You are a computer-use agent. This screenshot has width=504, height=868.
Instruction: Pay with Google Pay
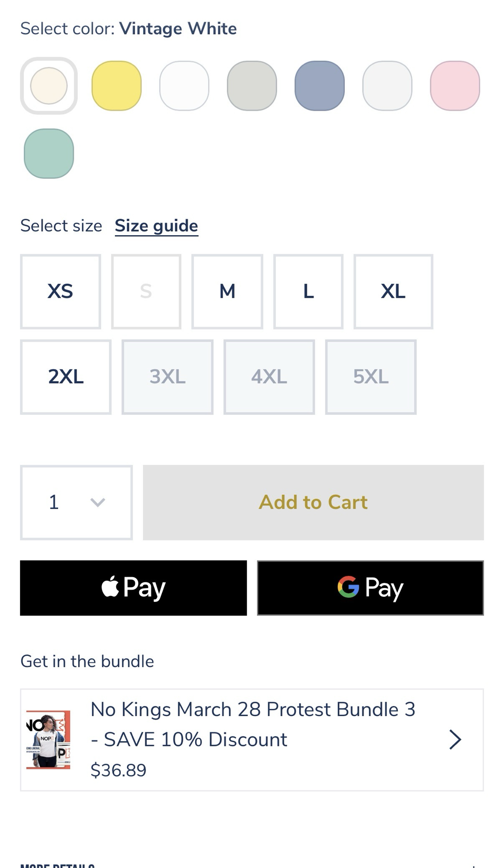coord(370,588)
